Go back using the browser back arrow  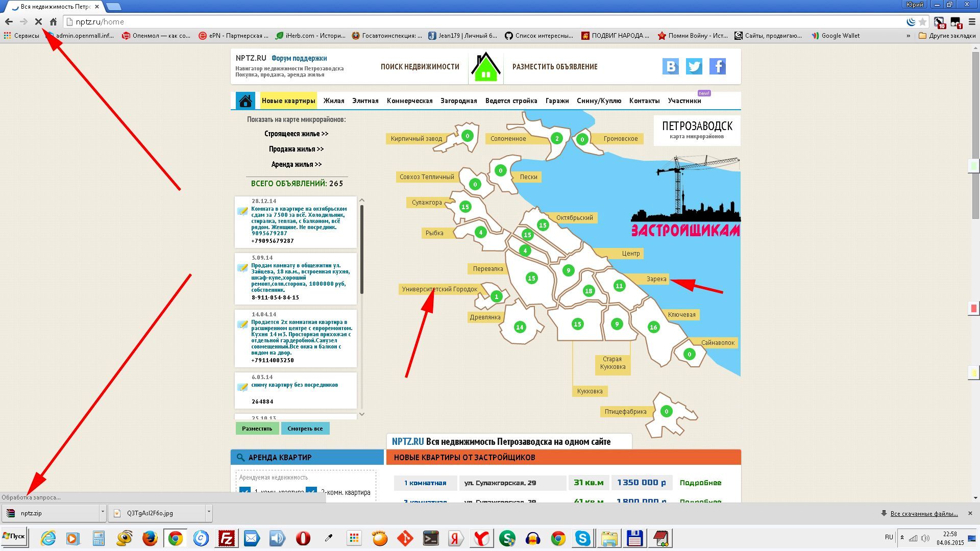tap(9, 21)
